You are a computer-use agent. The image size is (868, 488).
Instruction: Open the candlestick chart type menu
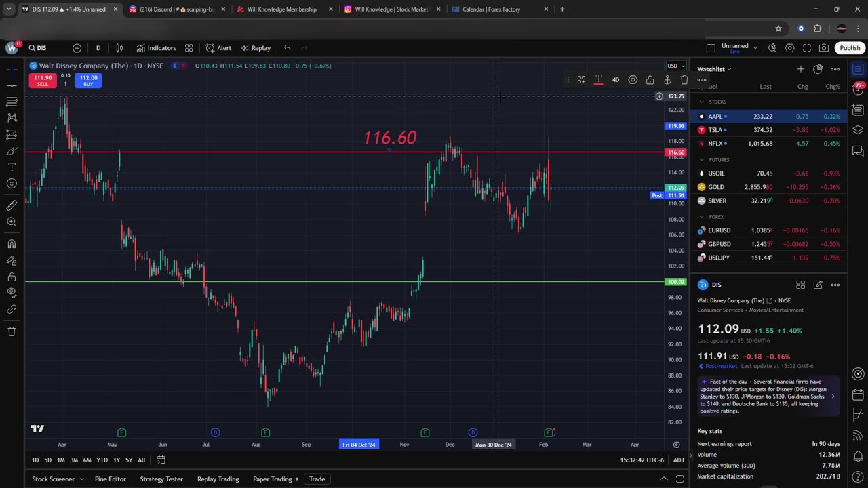click(119, 48)
